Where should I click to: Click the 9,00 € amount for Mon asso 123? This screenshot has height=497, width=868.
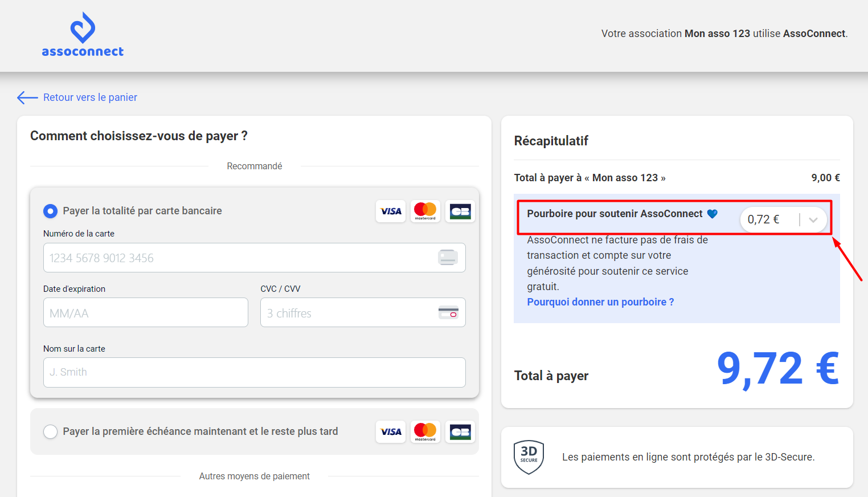826,178
